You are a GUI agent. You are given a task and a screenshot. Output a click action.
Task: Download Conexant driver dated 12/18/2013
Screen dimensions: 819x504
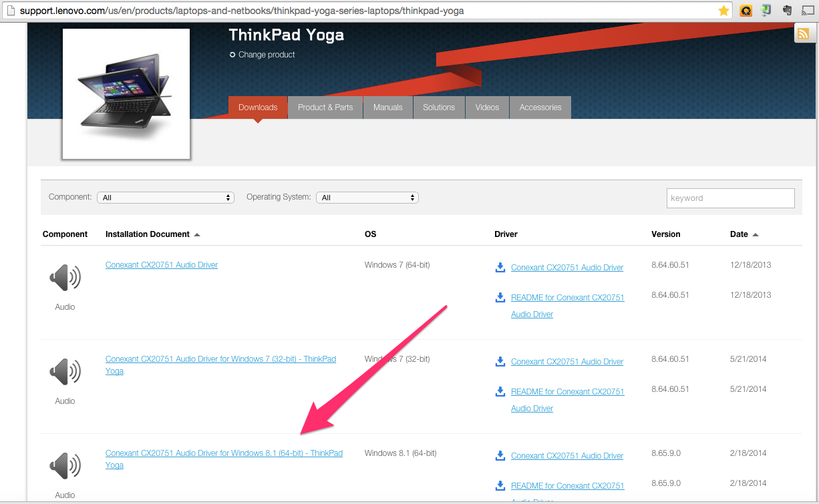(567, 268)
